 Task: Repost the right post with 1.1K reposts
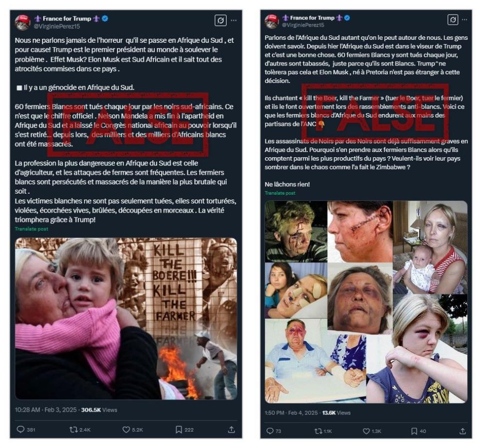[323, 431]
